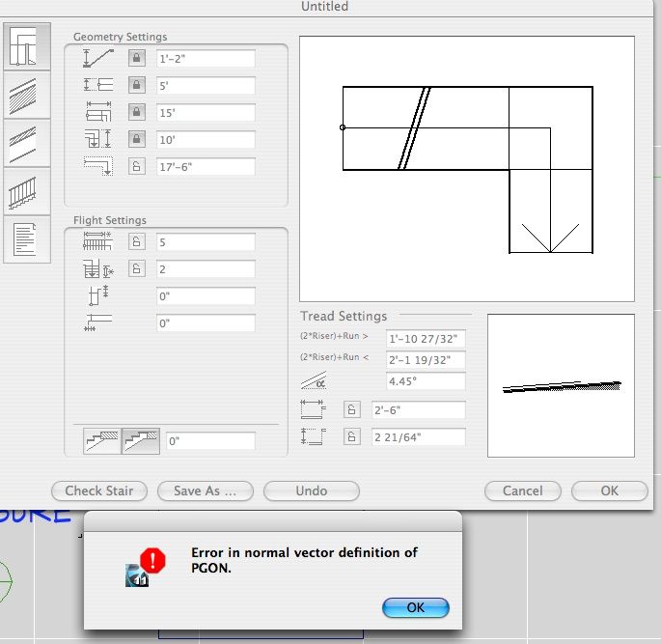The height and width of the screenshot is (644, 661).
Task: Toggle lock for 10' second flight length
Action: 137,139
